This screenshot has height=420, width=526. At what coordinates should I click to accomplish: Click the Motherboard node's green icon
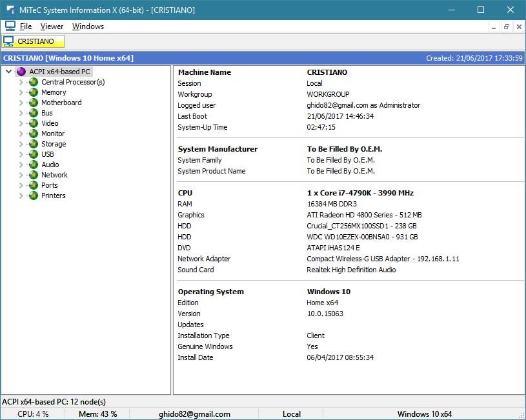(x=34, y=103)
